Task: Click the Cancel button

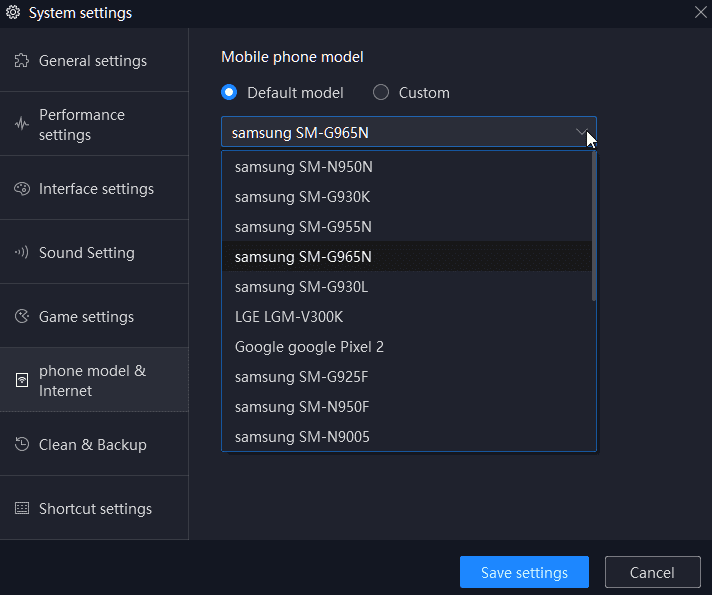Action: (653, 572)
